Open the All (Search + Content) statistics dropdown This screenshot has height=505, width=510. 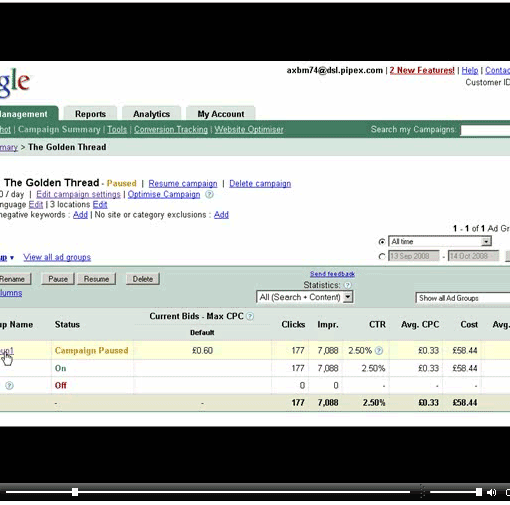pyautogui.click(x=305, y=297)
